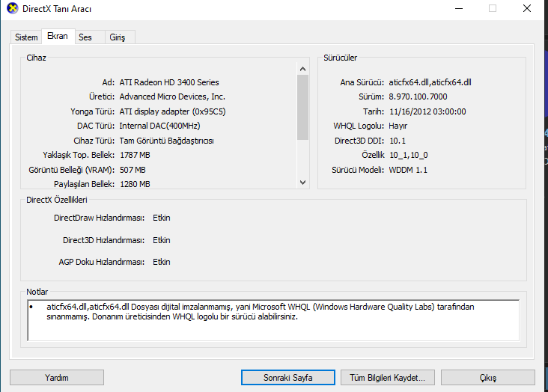Click the Direct3D DDI value 10.1
Screen dimensions: 548x392
tap(398, 141)
